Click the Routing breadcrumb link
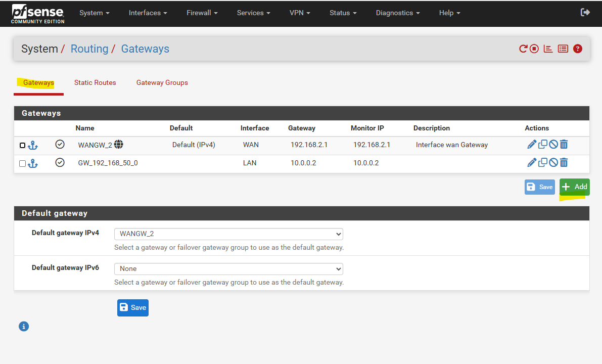This screenshot has height=364, width=602. click(89, 49)
